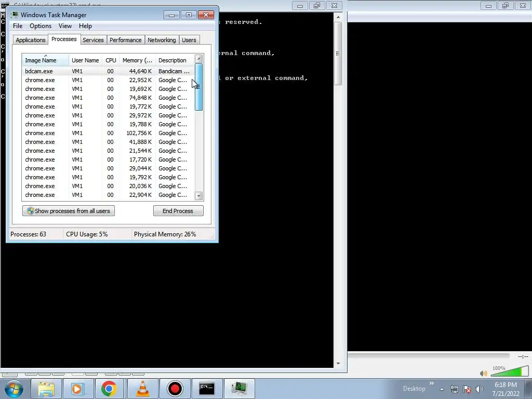Select chrome.exe row using 20,036 K
The width and height of the screenshot is (532, 399).
tap(108, 186)
